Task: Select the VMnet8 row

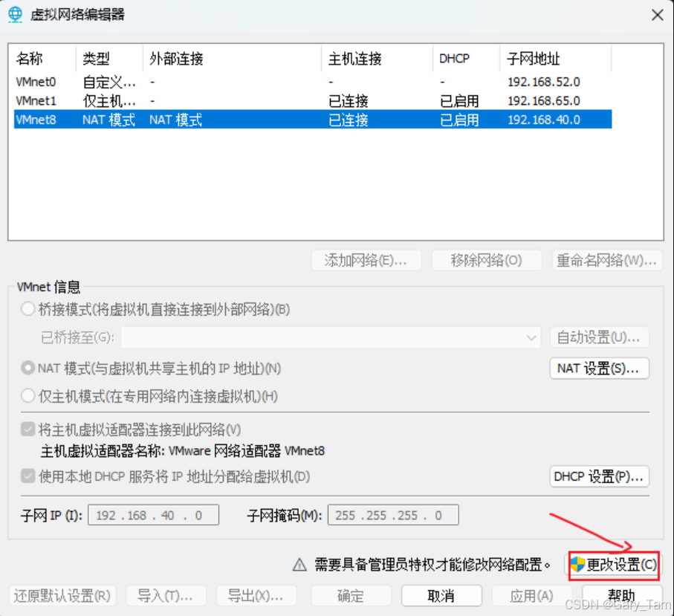Action: coord(313,120)
